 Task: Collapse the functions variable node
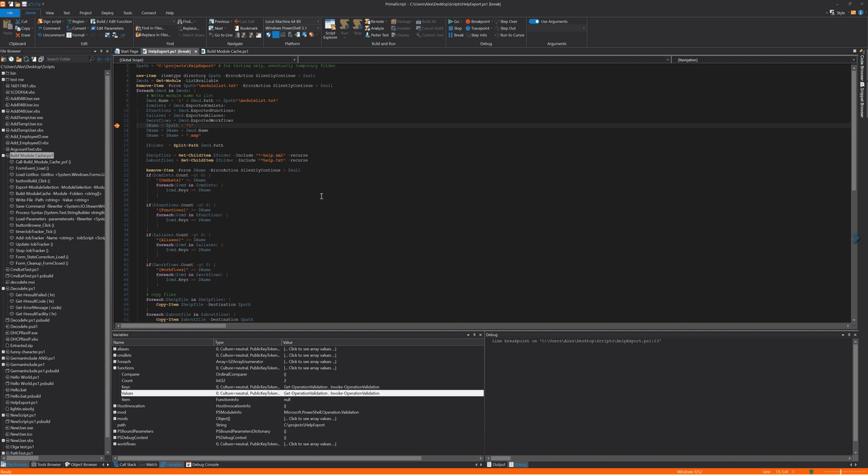pyautogui.click(x=115, y=368)
